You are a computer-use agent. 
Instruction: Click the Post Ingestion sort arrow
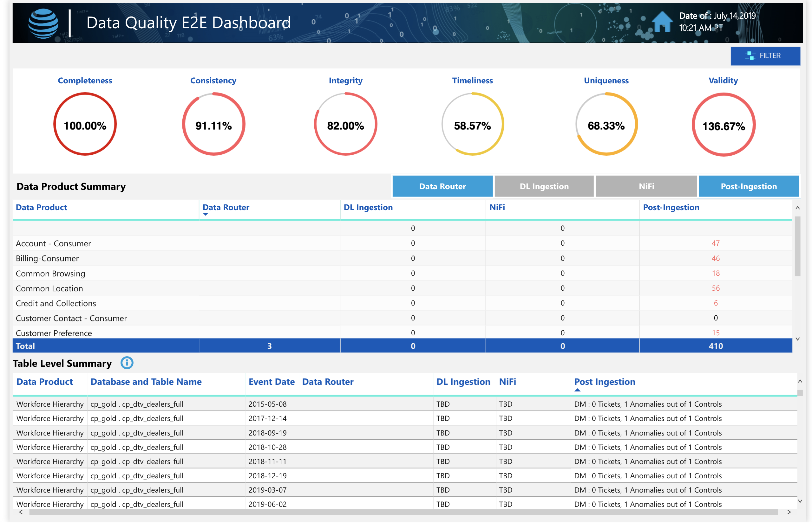577,390
